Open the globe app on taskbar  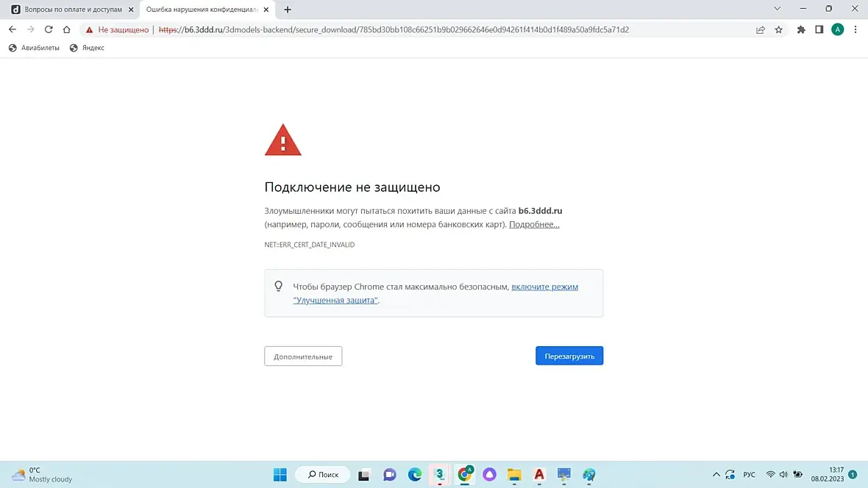point(589,475)
